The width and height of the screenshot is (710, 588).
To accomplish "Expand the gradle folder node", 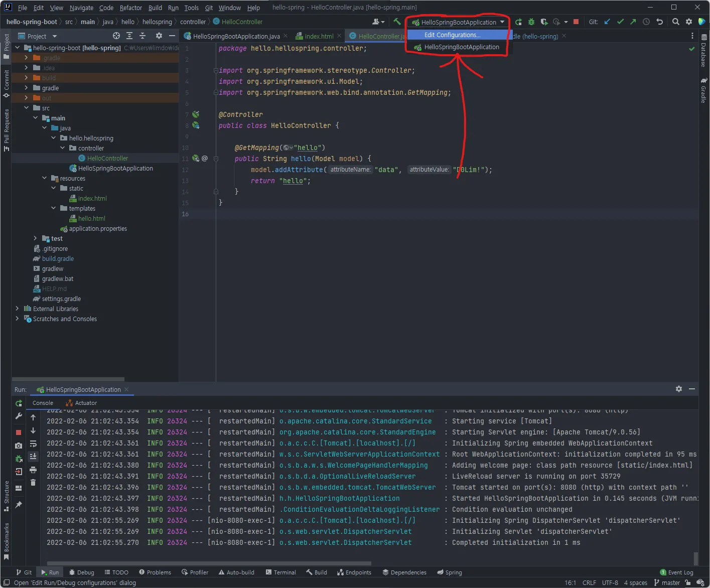I will click(x=27, y=88).
